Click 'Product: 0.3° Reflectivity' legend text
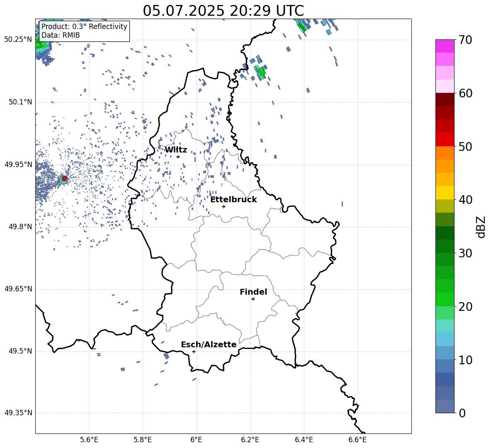This screenshot has height=448, width=491. (x=84, y=27)
